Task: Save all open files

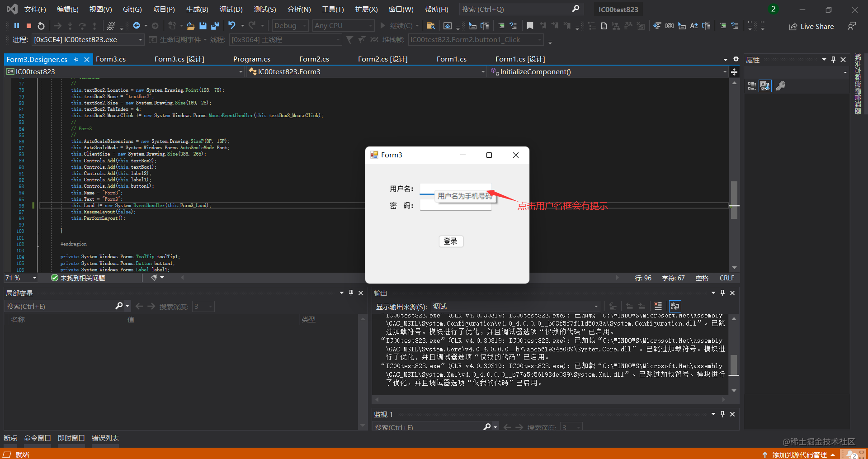Action: click(x=216, y=25)
